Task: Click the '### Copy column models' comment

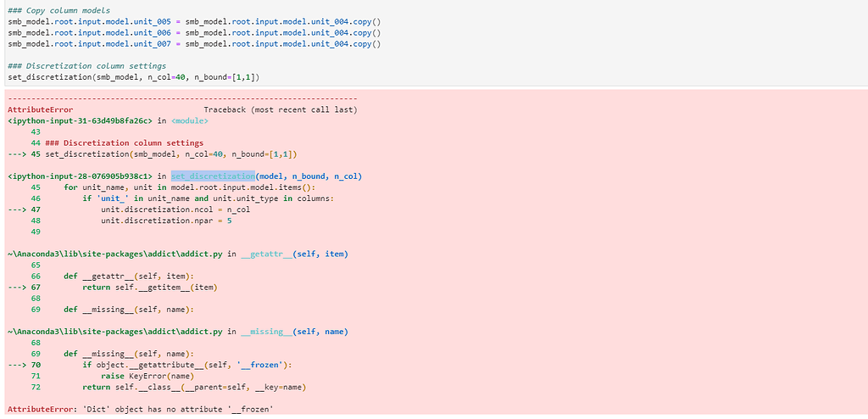Action: coord(58,10)
